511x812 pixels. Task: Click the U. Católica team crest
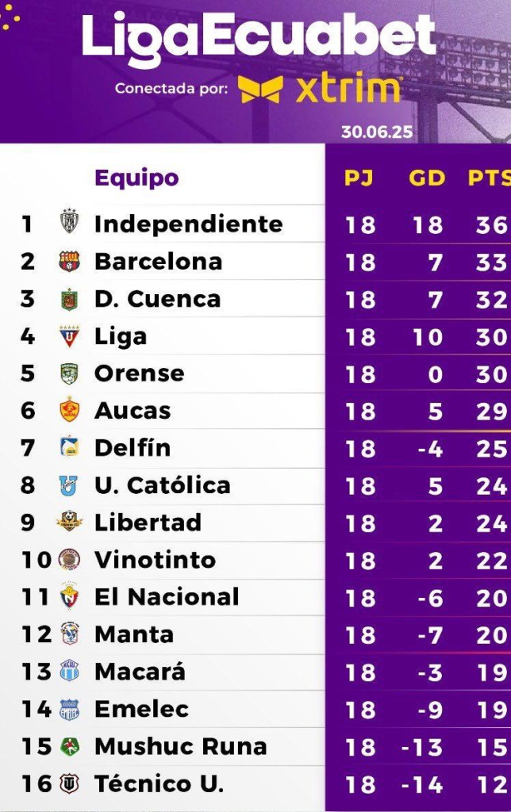68,485
